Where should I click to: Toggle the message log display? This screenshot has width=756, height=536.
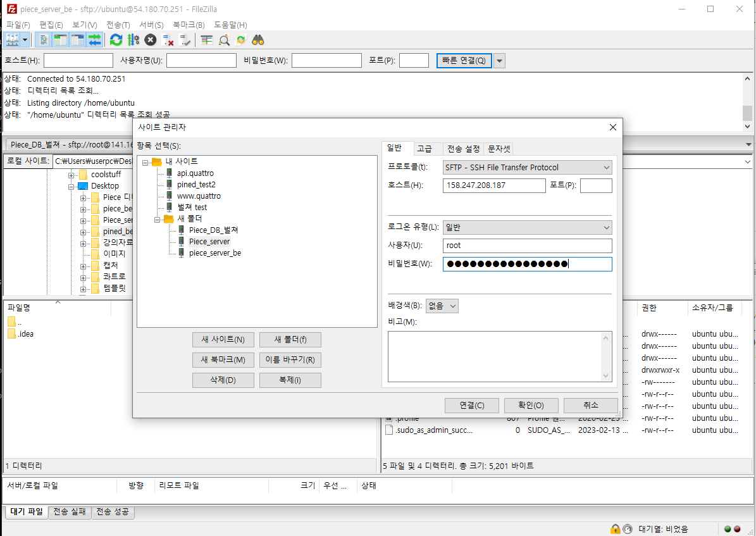click(x=43, y=40)
